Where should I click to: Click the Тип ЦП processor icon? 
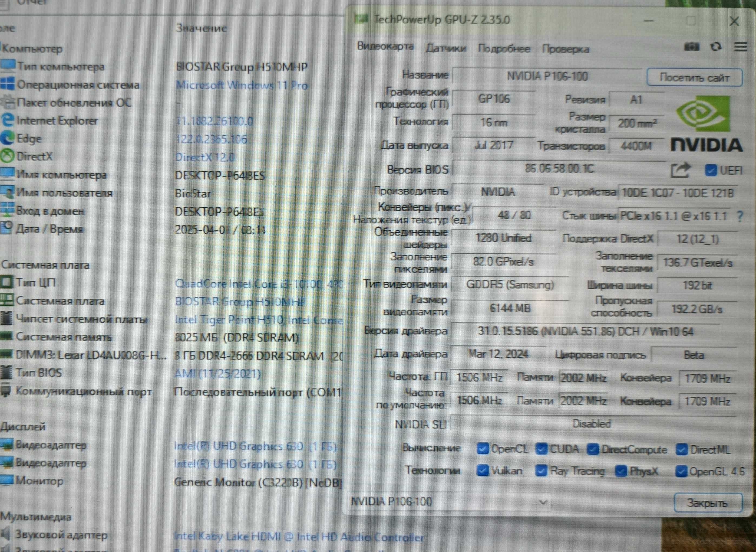coord(7,282)
